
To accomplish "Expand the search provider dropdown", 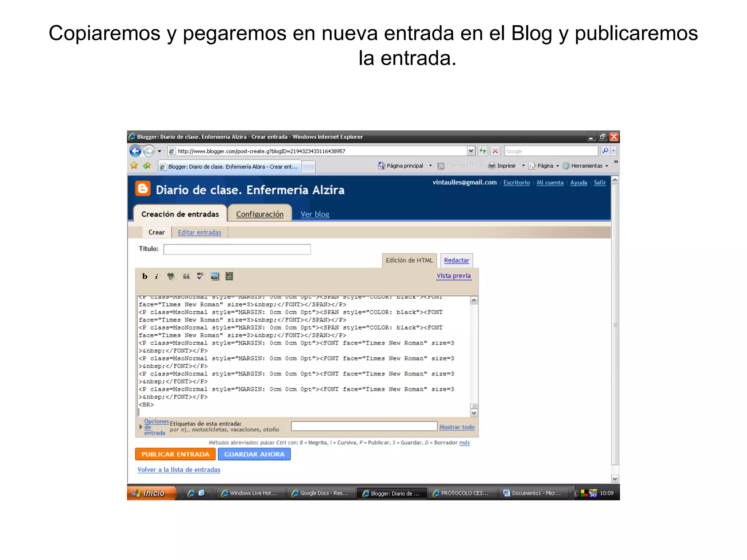I will click(x=614, y=151).
